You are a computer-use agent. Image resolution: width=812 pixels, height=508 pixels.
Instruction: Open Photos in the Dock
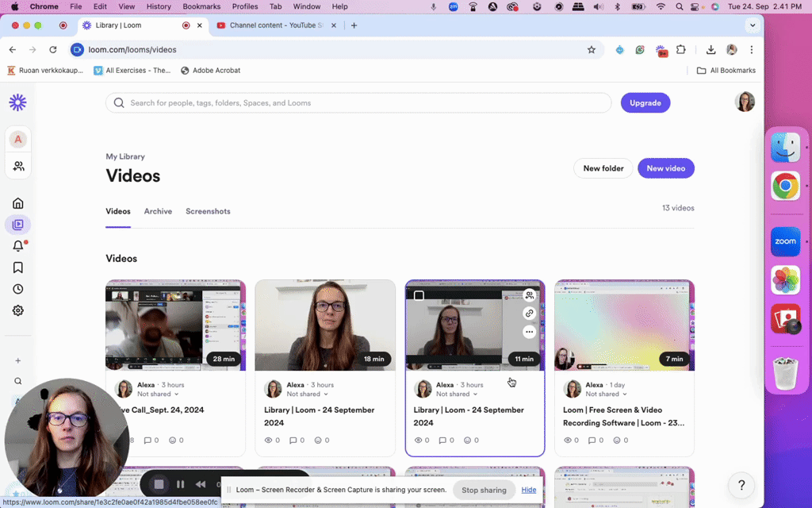(786, 280)
